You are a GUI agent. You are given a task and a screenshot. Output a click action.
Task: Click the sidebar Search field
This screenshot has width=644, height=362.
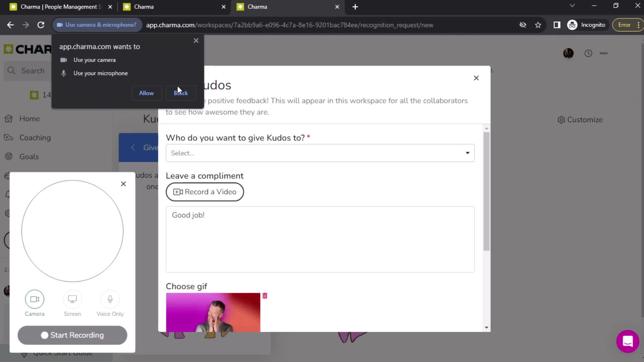tap(28, 71)
